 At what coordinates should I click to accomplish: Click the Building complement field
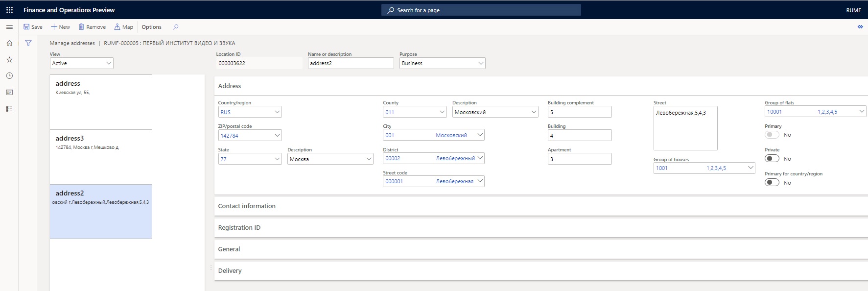[x=580, y=112]
